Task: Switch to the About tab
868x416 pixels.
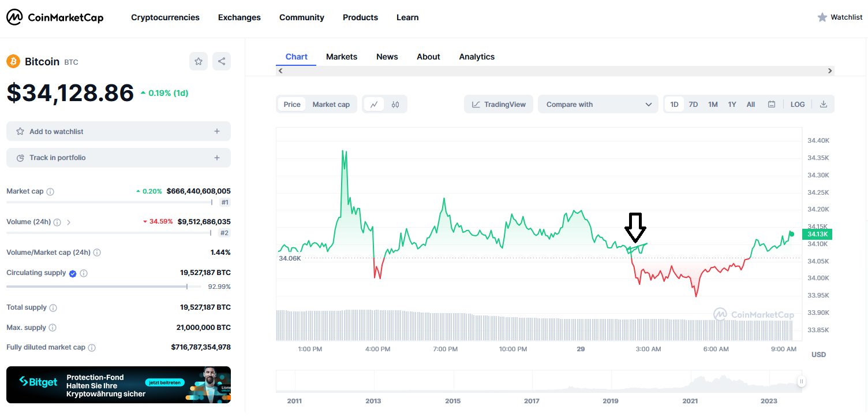Action: [x=428, y=57]
